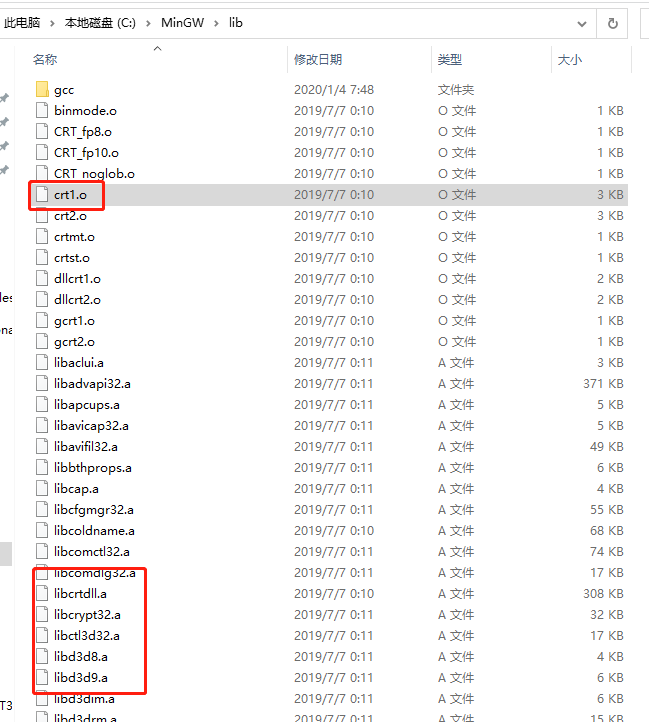Open the address bar history dropdown
The height and width of the screenshot is (722, 649).
(581, 22)
